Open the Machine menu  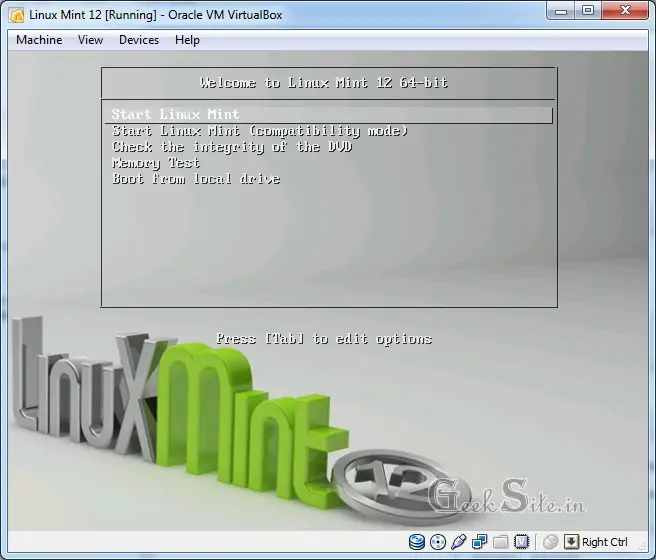pos(39,40)
